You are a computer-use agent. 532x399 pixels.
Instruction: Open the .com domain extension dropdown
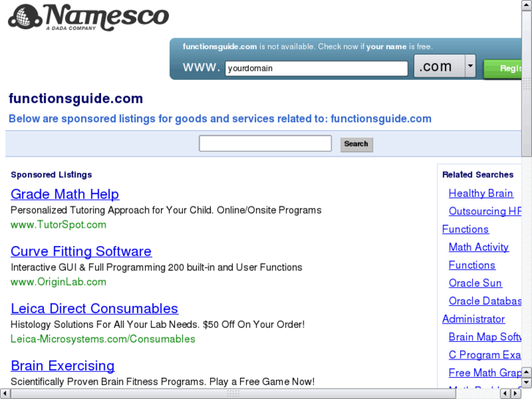pyautogui.click(x=445, y=66)
